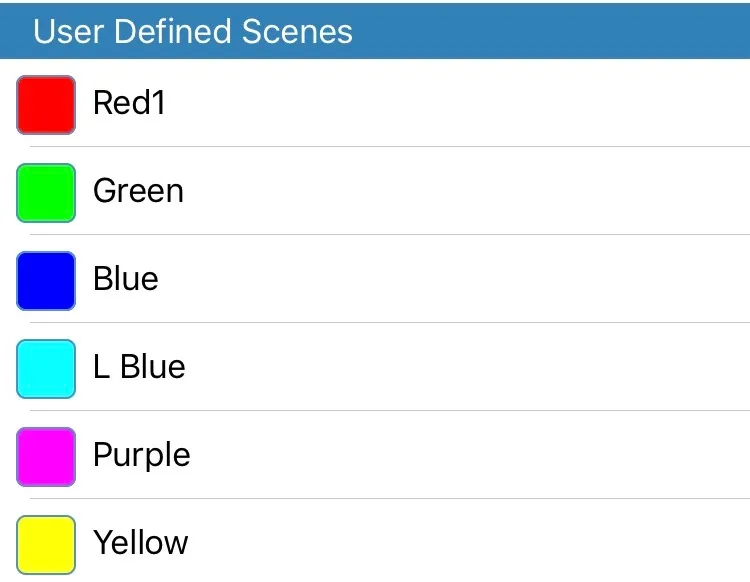The width and height of the screenshot is (750, 582).
Task: Click the dark blue color swatch
Action: 46,280
